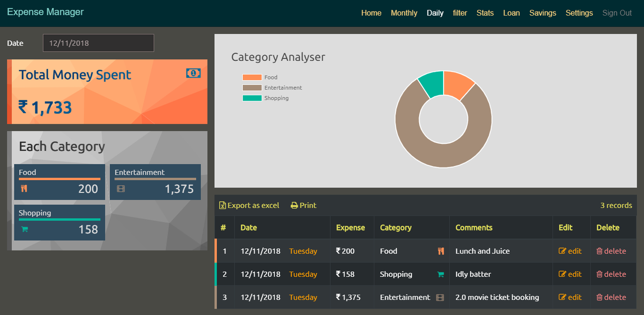644x315 pixels.
Task: Click the Food category card showing 200
Action: 59,182
